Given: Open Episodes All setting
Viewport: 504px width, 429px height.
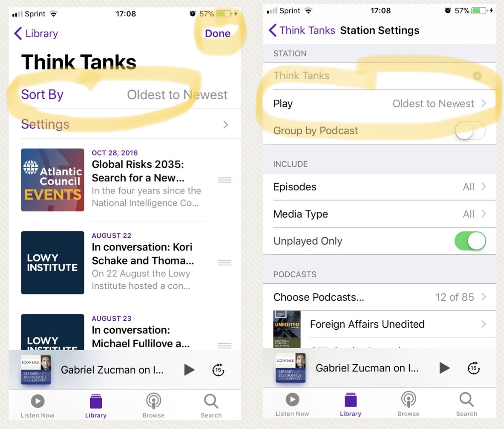Looking at the screenshot, I should 380,187.
